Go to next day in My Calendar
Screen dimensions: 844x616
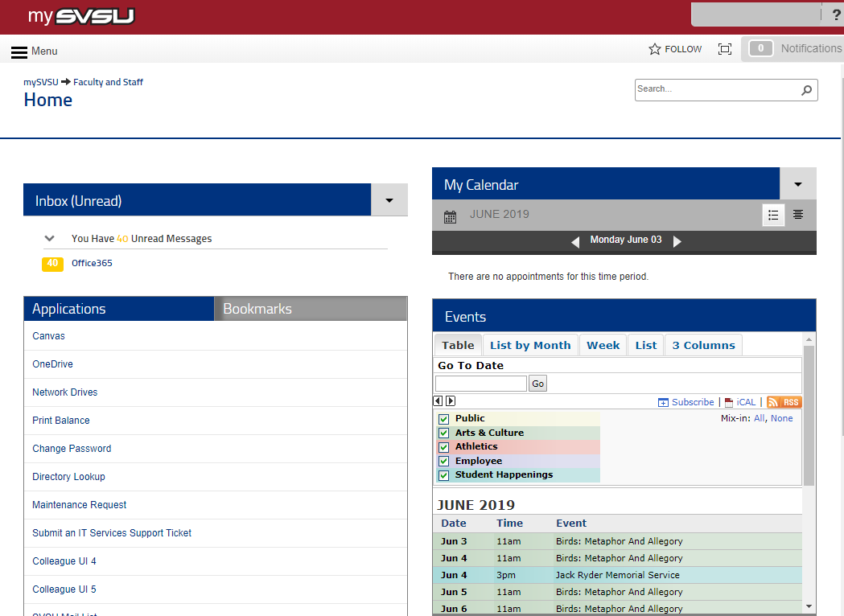pyautogui.click(x=677, y=241)
